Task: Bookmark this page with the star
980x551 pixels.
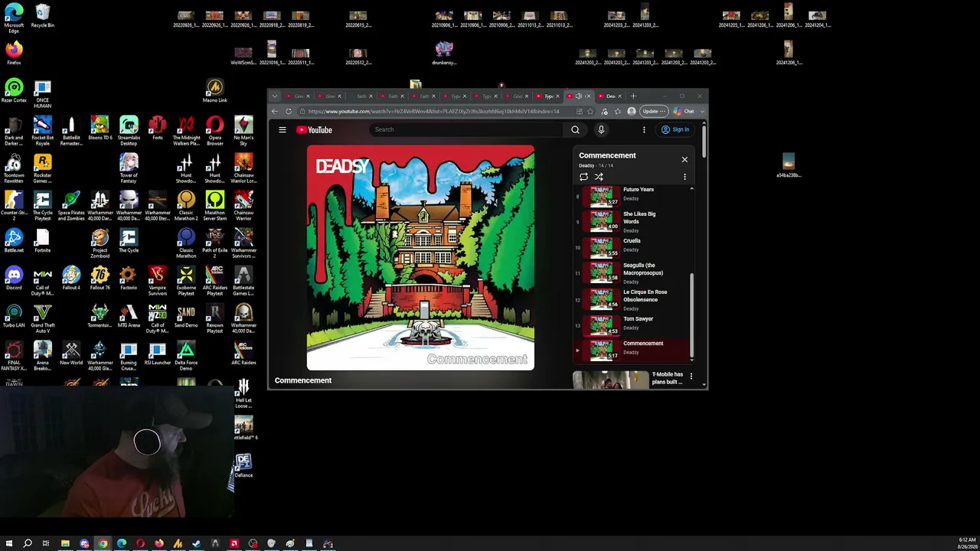Action: tap(590, 111)
